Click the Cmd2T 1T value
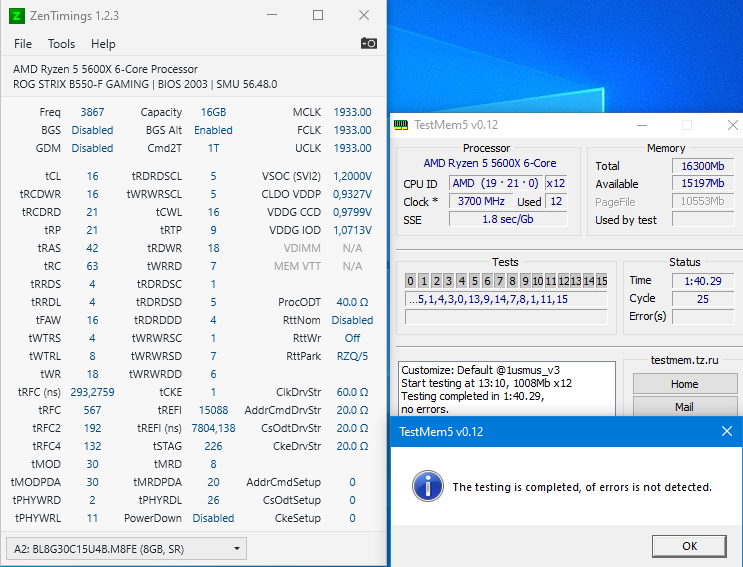The width and height of the screenshot is (743, 567). pyautogui.click(x=213, y=148)
